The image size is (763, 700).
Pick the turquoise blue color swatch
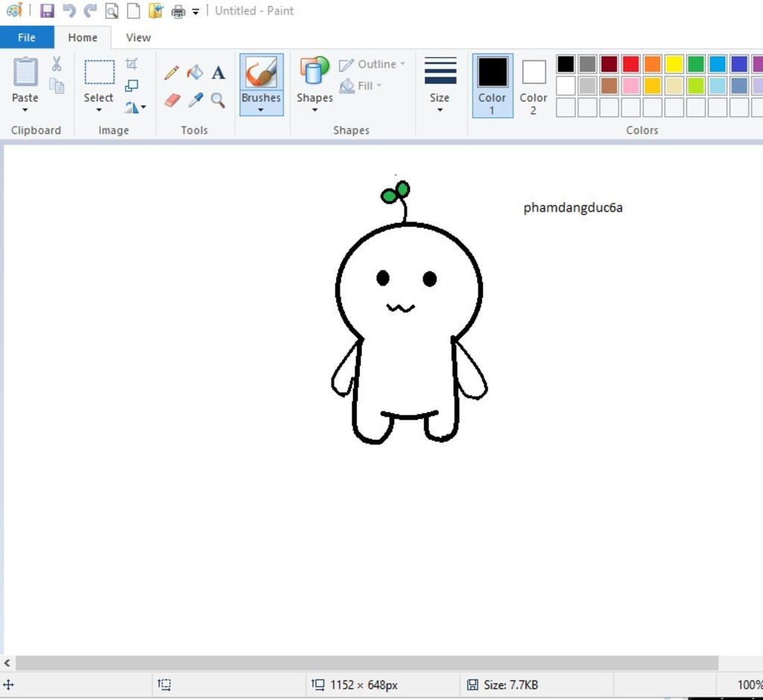click(x=718, y=64)
